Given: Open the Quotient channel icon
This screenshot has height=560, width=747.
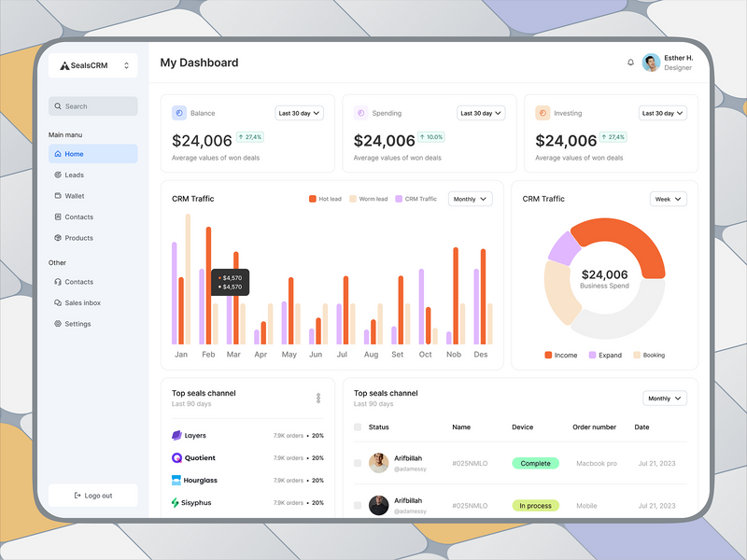Looking at the screenshot, I should click(175, 457).
